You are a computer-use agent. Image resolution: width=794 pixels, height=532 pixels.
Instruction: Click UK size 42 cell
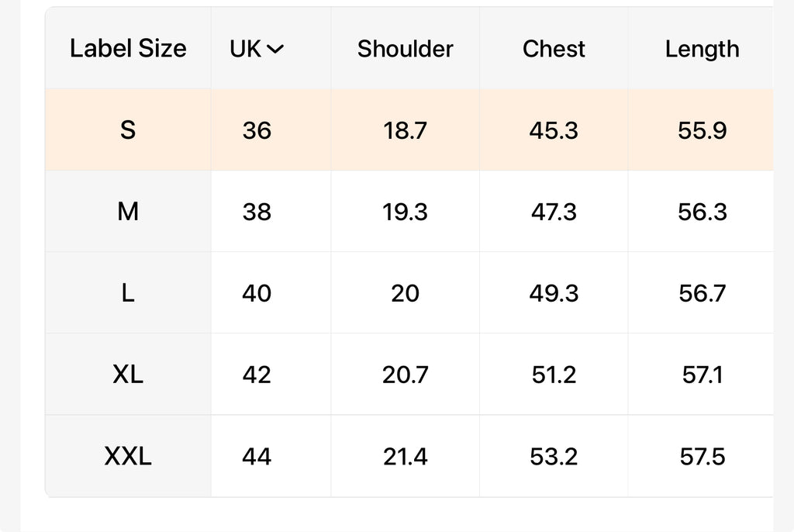(257, 375)
